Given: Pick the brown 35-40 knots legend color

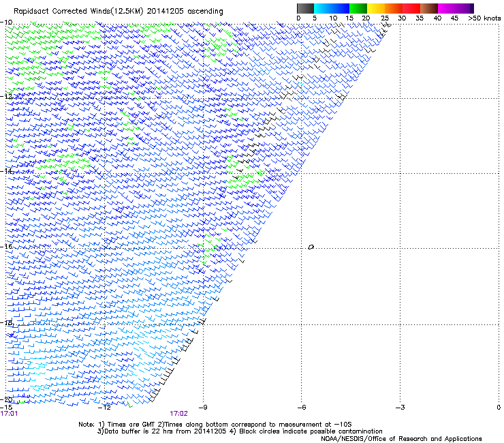Looking at the screenshot, I should click(x=429, y=8).
